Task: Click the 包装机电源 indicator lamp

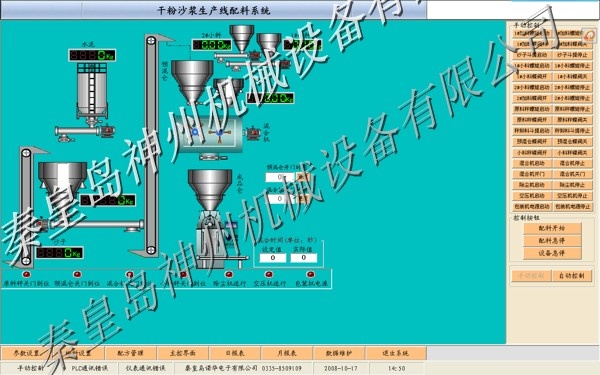Action: click(x=311, y=274)
